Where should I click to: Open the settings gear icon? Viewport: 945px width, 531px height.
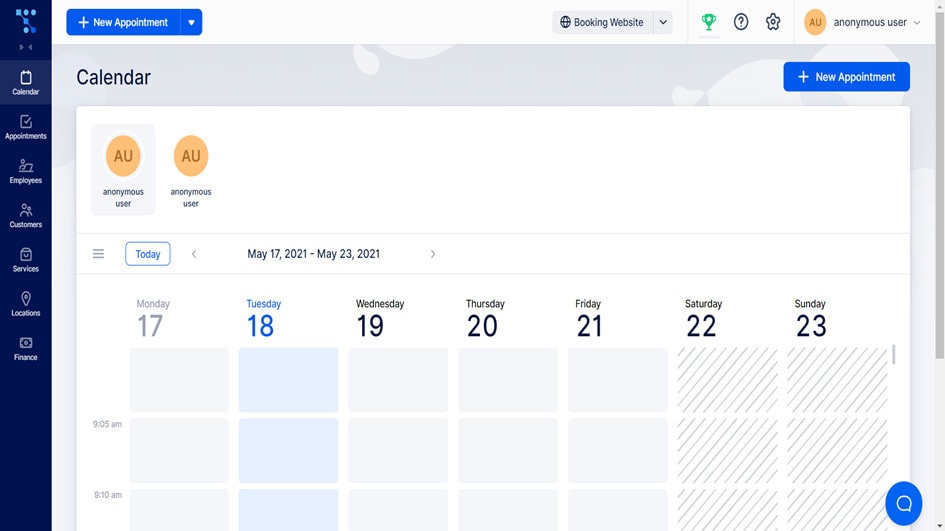(x=773, y=22)
